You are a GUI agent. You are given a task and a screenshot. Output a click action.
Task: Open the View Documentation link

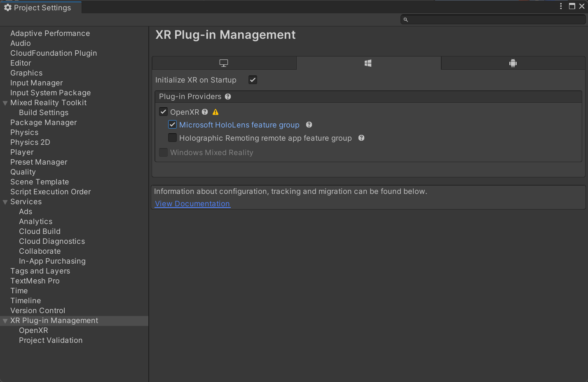coord(192,204)
